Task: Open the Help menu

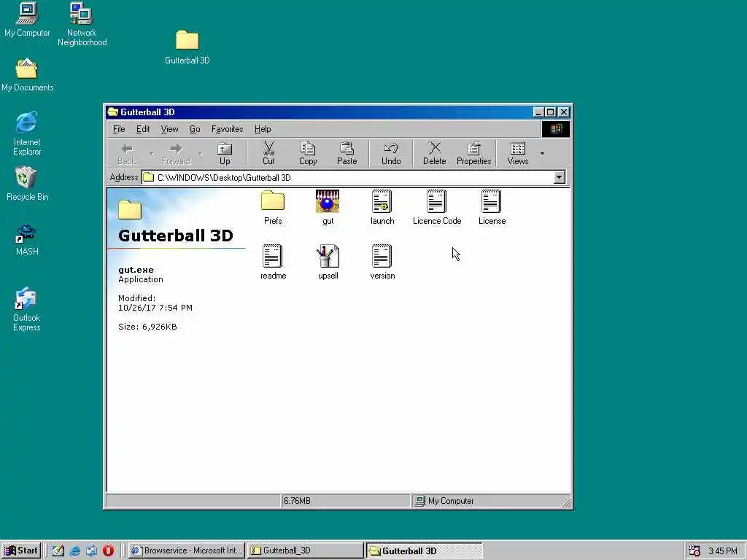Action: [263, 129]
